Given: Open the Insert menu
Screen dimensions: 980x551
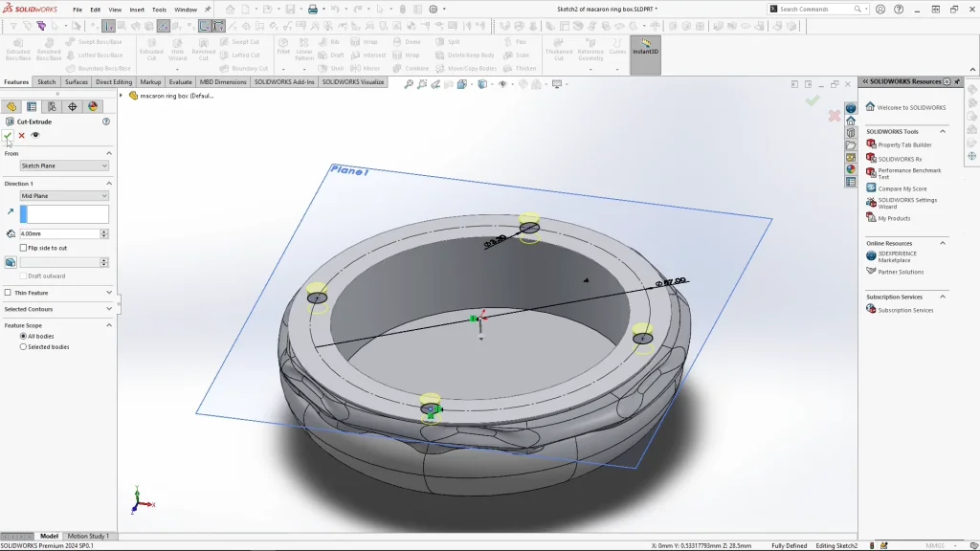Looking at the screenshot, I should 137,10.
